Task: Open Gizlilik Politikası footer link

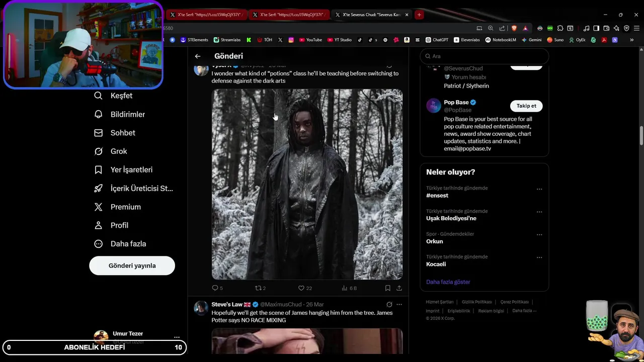Action: pyautogui.click(x=477, y=302)
